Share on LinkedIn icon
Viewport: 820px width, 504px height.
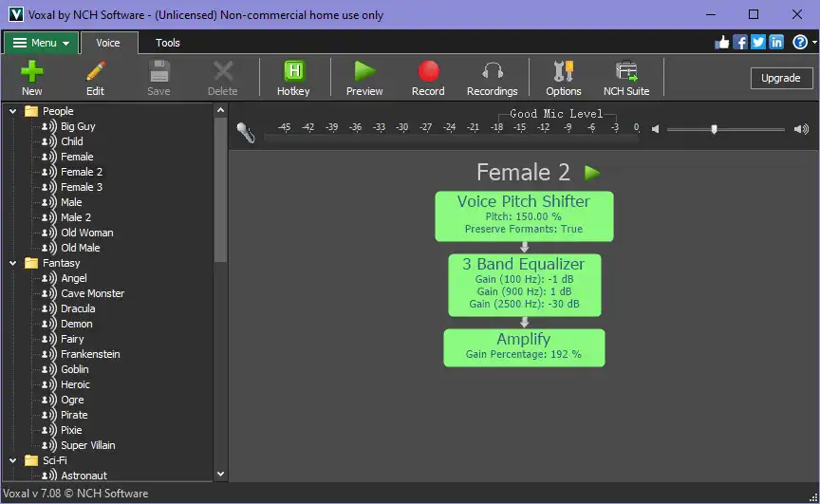(x=776, y=43)
